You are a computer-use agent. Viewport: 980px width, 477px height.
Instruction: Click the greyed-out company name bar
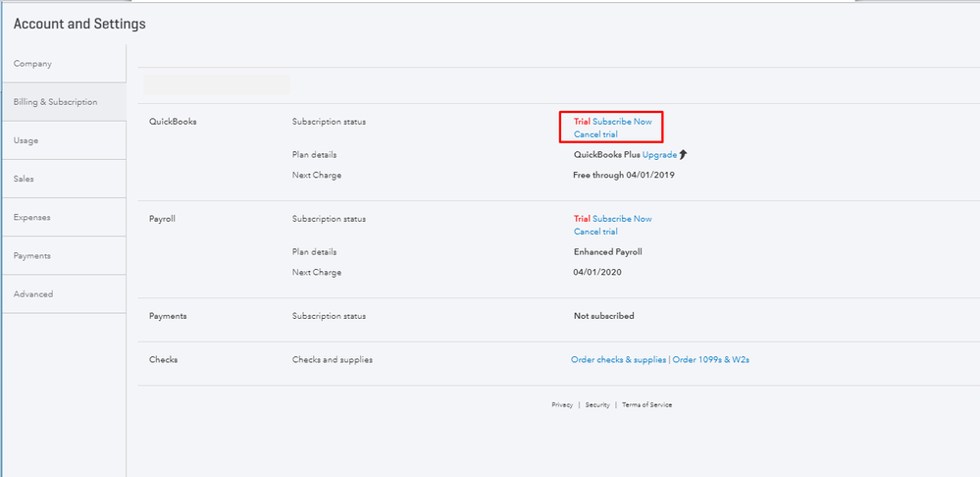click(216, 85)
